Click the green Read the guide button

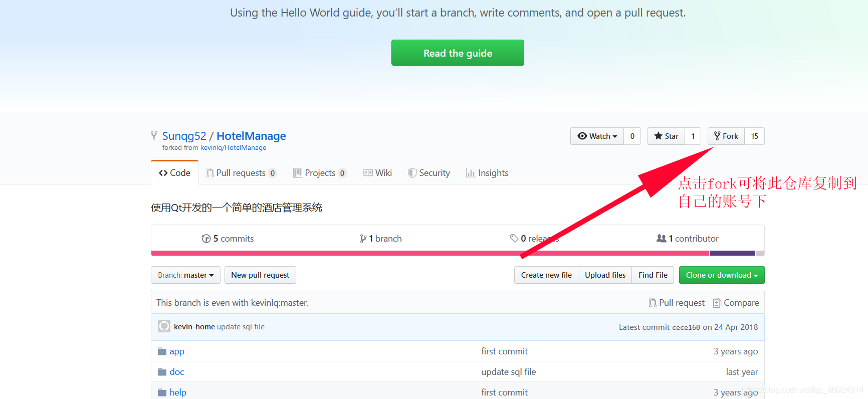(458, 53)
